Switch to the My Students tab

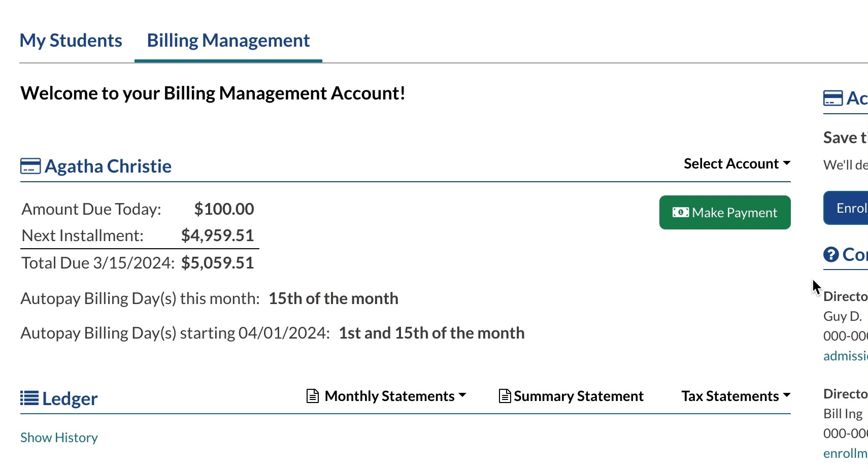pyautogui.click(x=71, y=41)
